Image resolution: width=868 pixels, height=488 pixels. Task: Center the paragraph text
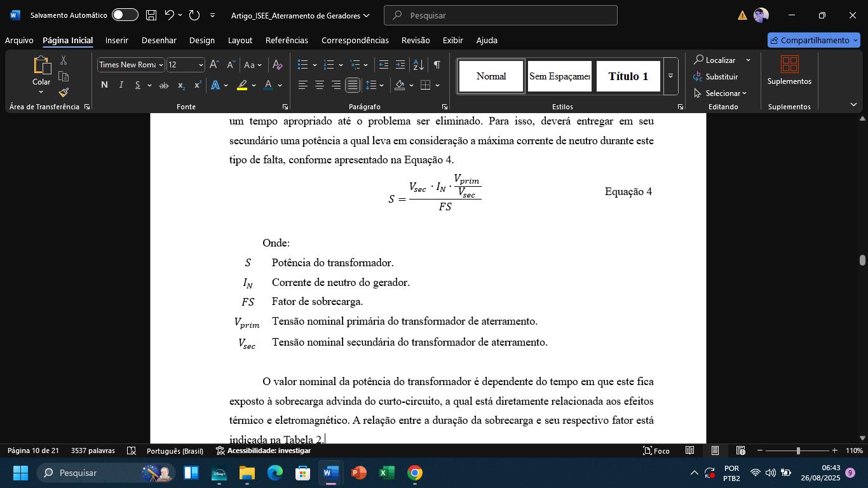click(320, 85)
